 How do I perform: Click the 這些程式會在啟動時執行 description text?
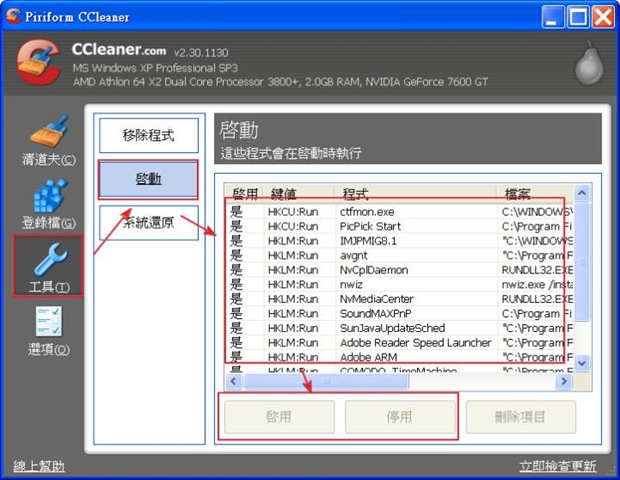(x=291, y=153)
